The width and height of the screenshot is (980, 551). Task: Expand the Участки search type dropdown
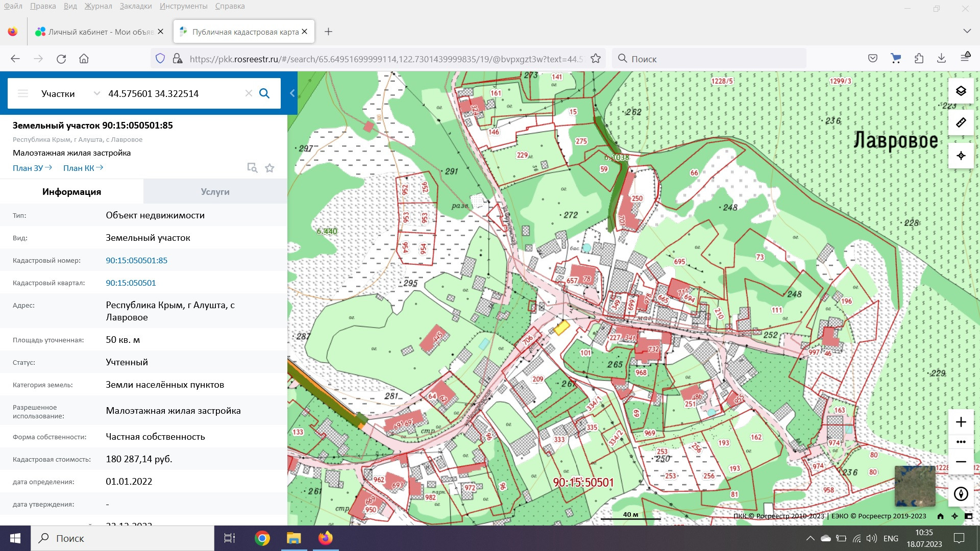(96, 93)
